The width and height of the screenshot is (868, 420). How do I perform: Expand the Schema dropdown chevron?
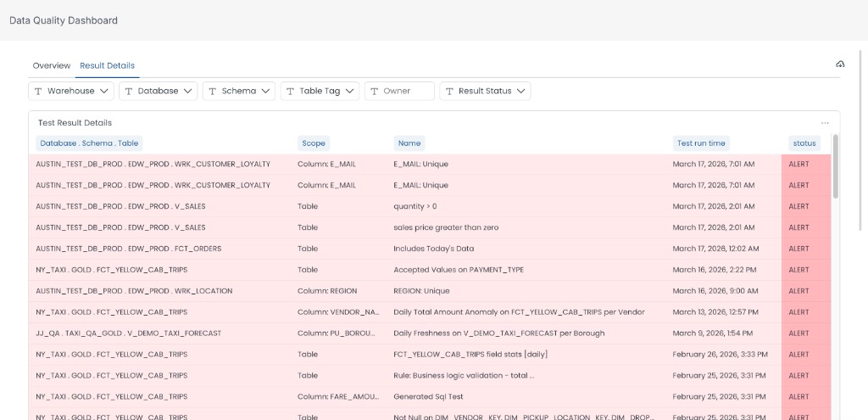(266, 91)
